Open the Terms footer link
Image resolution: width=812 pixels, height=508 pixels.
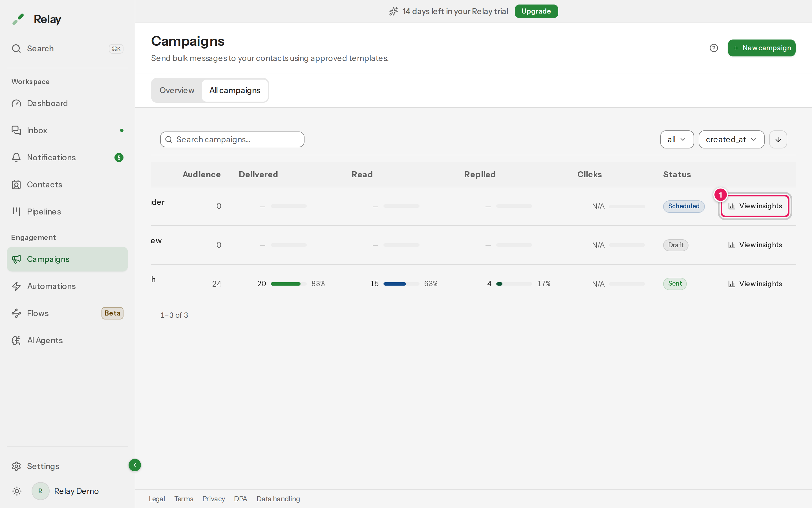click(x=184, y=499)
